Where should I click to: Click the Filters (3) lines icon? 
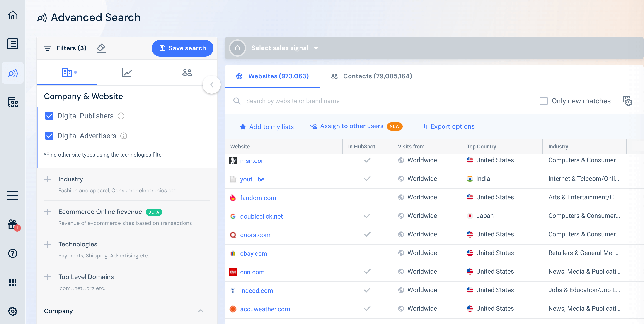pyautogui.click(x=48, y=48)
